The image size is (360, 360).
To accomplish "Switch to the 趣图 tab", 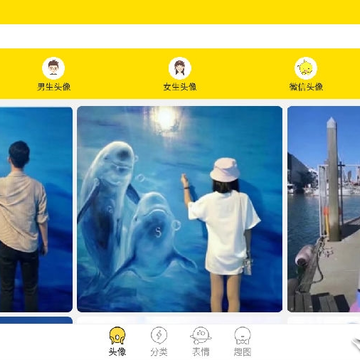I will click(x=242, y=341).
